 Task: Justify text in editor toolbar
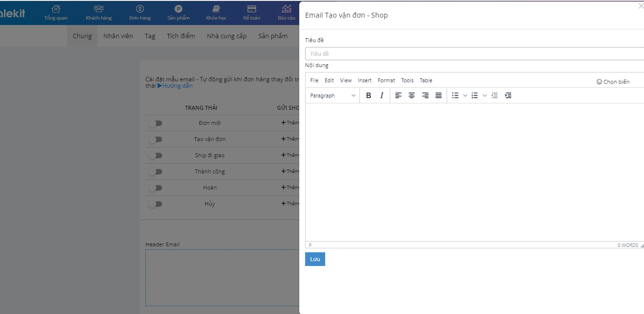point(439,96)
